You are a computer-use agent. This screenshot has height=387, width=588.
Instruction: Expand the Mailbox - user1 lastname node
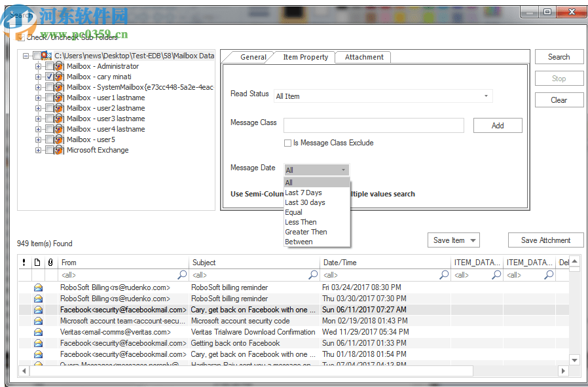[38, 97]
